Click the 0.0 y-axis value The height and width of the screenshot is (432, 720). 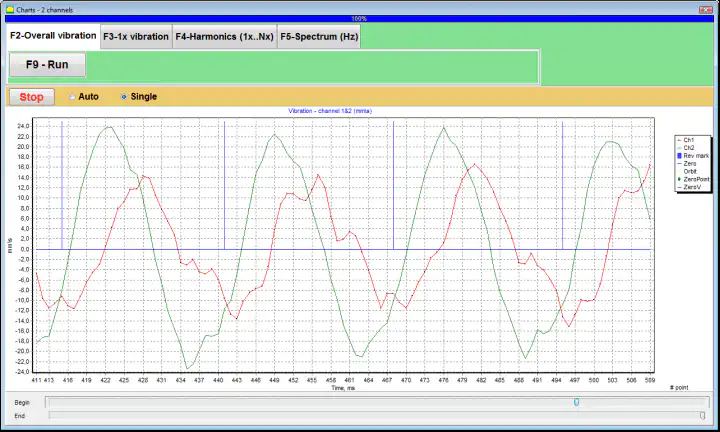(x=25, y=249)
